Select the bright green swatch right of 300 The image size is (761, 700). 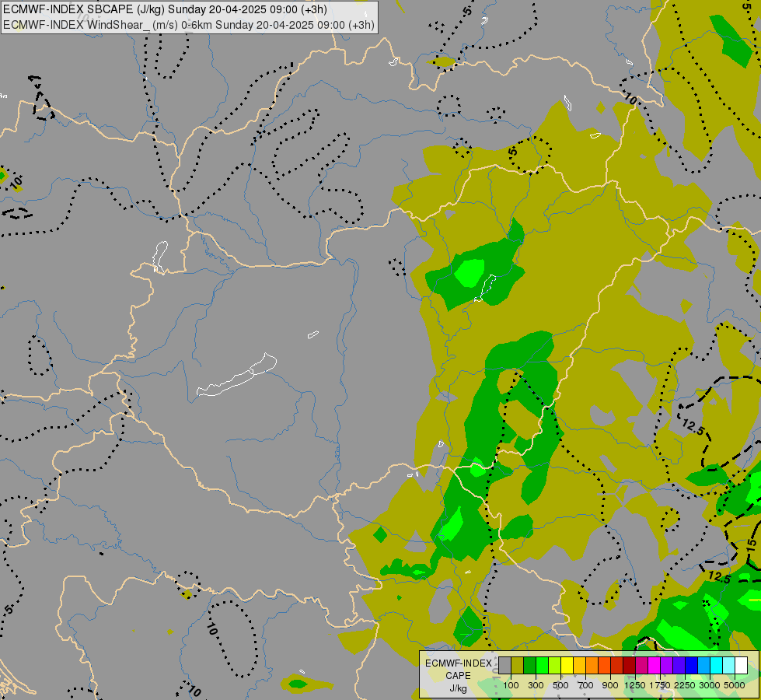[542, 666]
